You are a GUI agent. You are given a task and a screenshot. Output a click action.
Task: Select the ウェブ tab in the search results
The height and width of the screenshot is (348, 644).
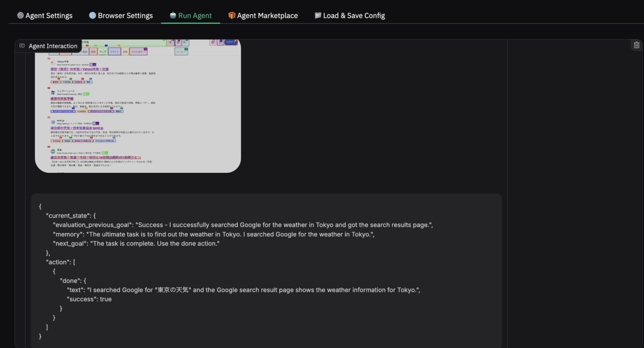tap(102, 51)
